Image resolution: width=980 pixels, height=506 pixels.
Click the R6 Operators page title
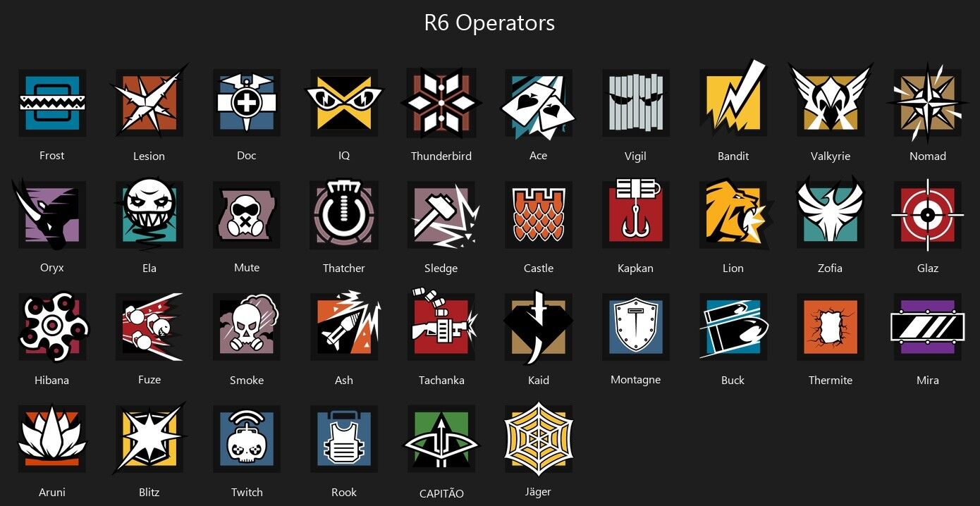pyautogui.click(x=489, y=23)
